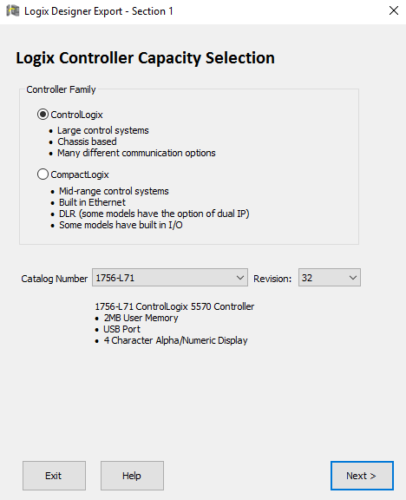
Task: Choose the CompactLogix radio button
Action: click(x=43, y=174)
